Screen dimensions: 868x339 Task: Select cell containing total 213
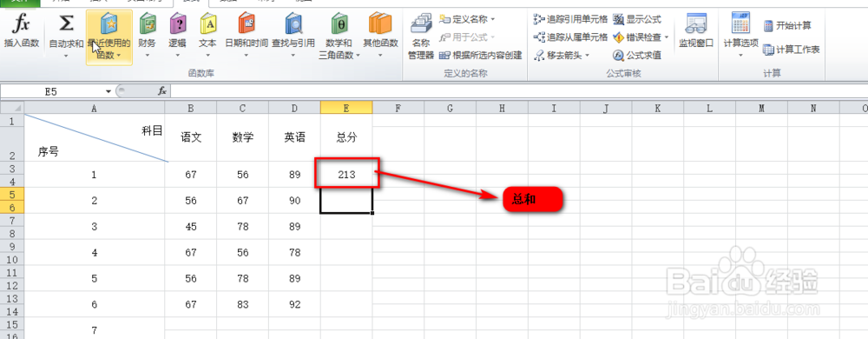pyautogui.click(x=346, y=175)
